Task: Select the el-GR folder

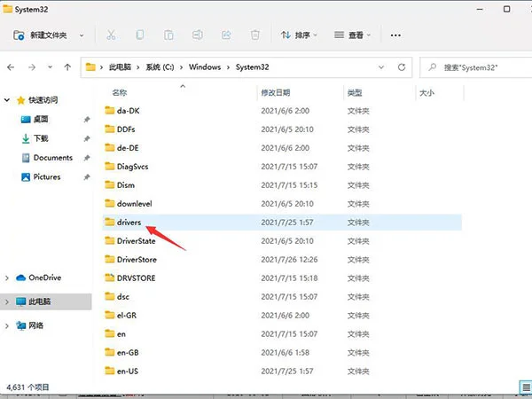Action: (x=282, y=315)
